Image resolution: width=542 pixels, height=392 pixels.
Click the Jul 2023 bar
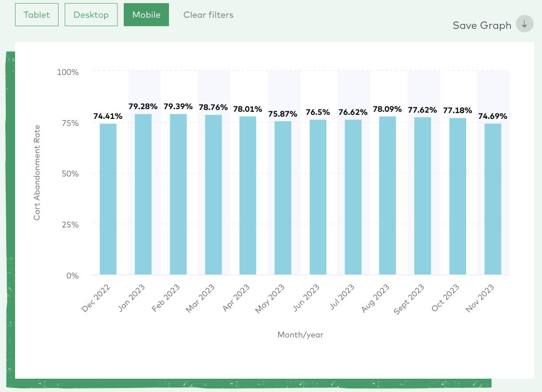coord(353,197)
